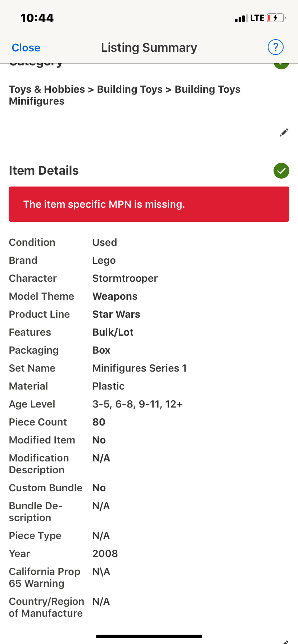Tap the LTE status indicator

(256, 18)
